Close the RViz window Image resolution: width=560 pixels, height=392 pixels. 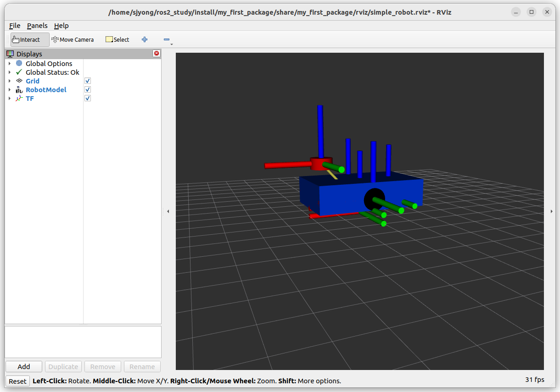(547, 12)
